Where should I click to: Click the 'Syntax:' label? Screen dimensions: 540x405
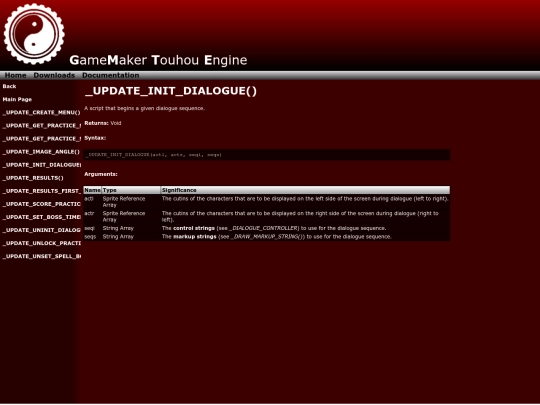coord(95,138)
